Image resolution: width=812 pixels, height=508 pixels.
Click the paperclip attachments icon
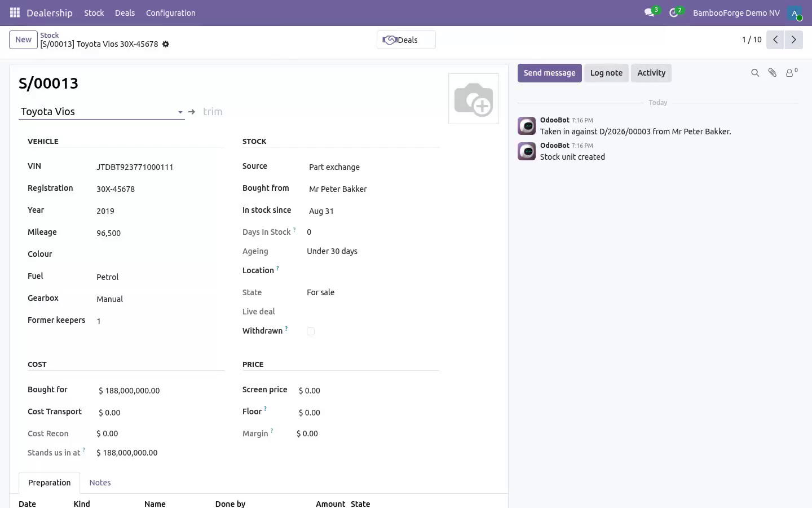773,73
